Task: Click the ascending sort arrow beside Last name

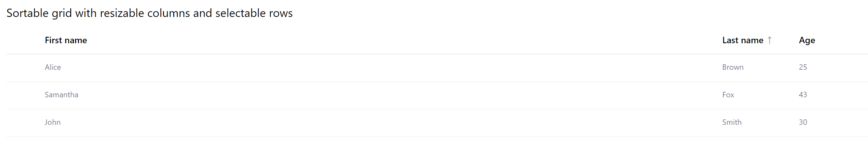Action: point(770,41)
